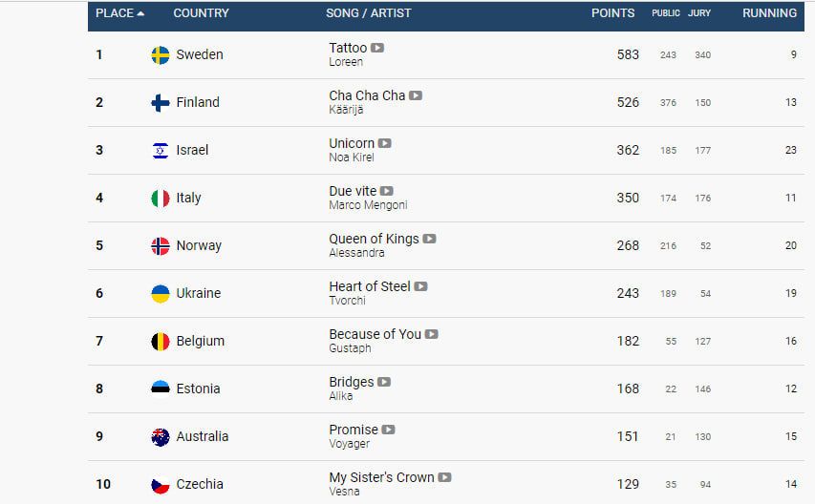Sort the table by COUNTRY column
The image size is (815, 504).
202,13
